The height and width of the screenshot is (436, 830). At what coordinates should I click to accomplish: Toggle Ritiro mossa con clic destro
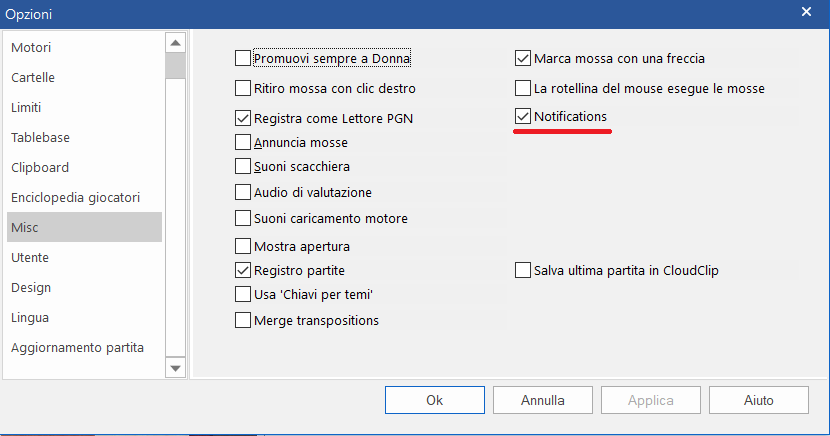click(x=243, y=88)
